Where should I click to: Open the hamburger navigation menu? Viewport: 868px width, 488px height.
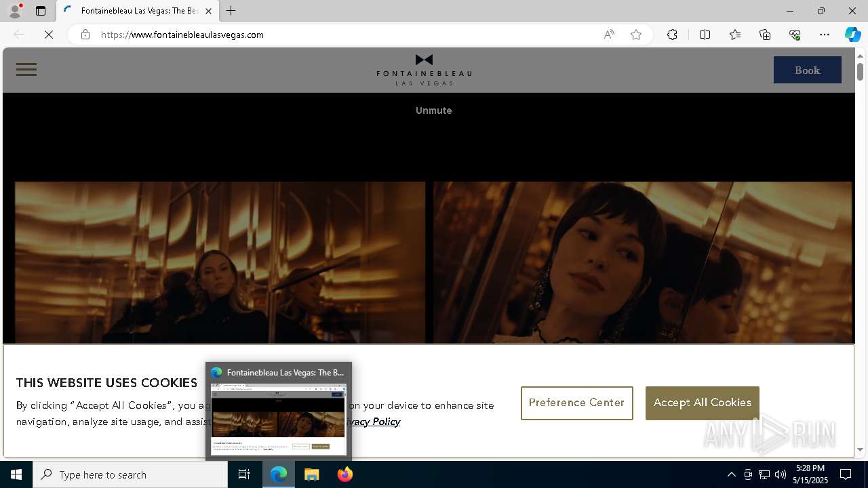(26, 70)
